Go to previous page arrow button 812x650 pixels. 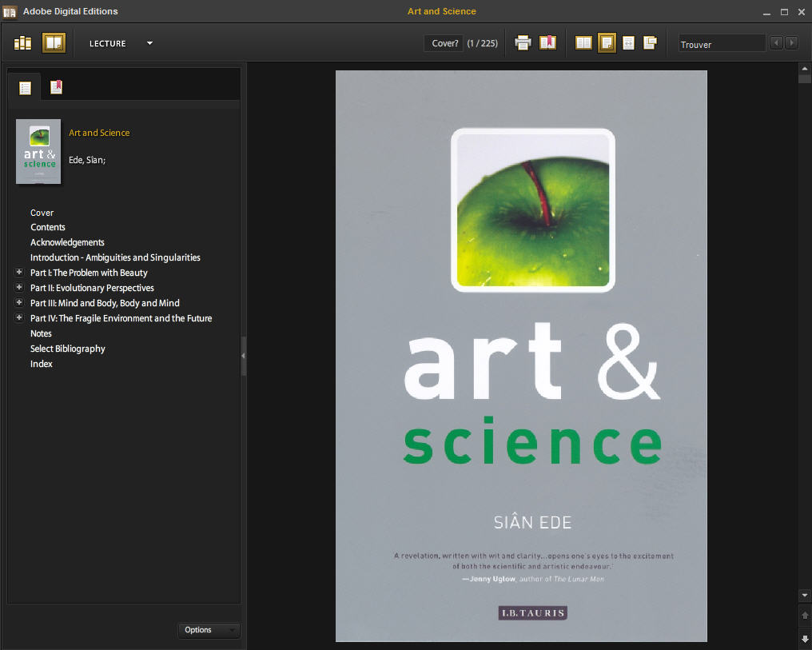pos(805,616)
